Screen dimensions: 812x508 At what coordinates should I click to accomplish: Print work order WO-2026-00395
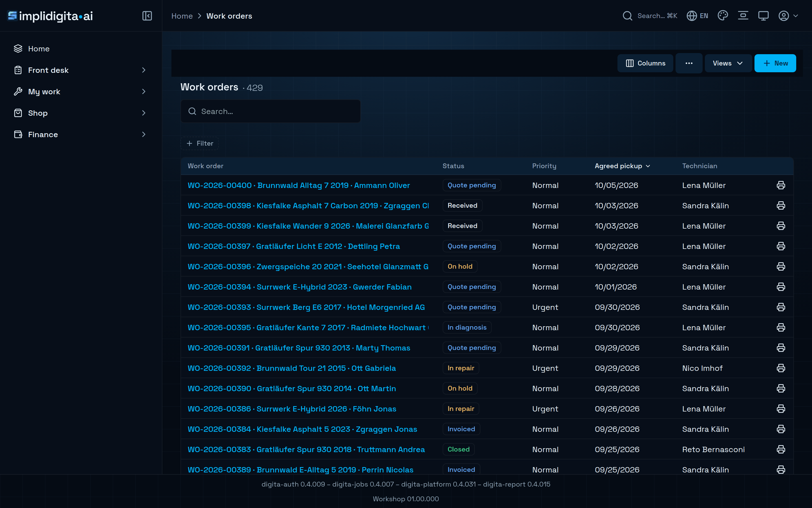click(x=781, y=328)
